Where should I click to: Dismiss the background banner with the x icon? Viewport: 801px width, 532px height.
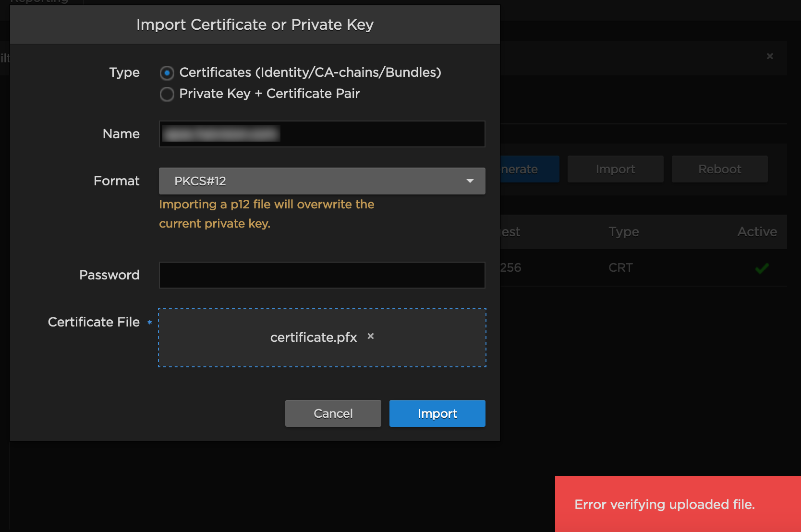coord(770,56)
